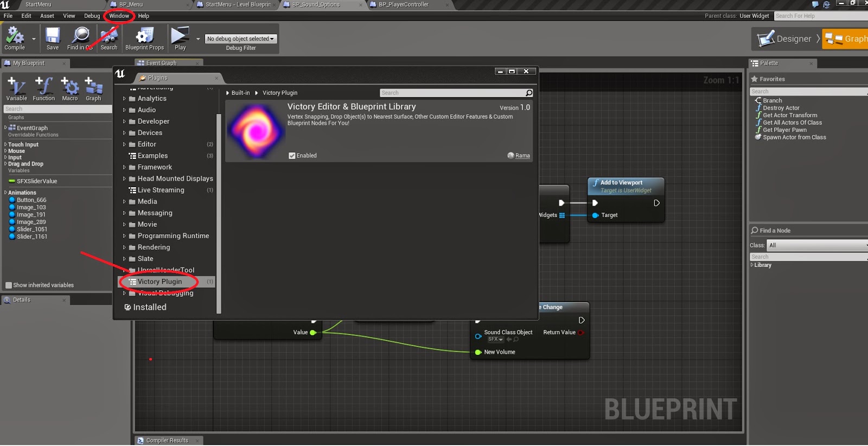
Task: Focus the Plugins search field
Action: coord(452,93)
